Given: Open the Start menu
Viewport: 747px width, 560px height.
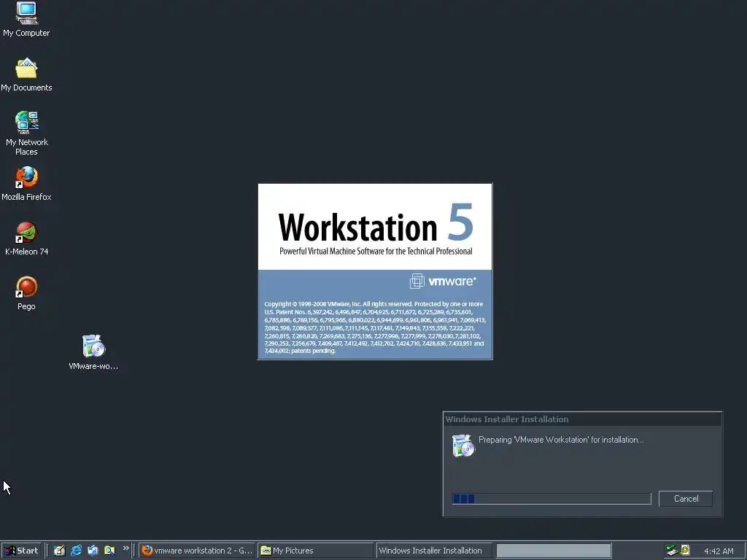Looking at the screenshot, I should (21, 551).
